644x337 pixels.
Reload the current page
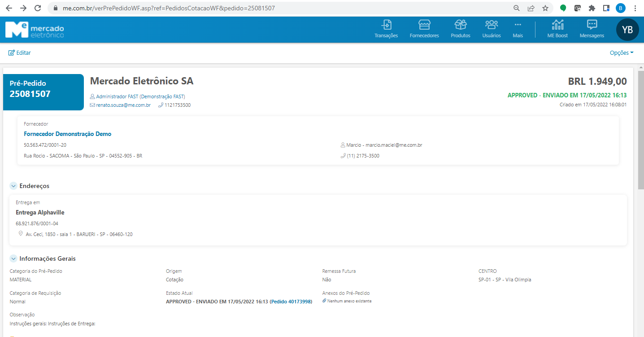tap(38, 8)
